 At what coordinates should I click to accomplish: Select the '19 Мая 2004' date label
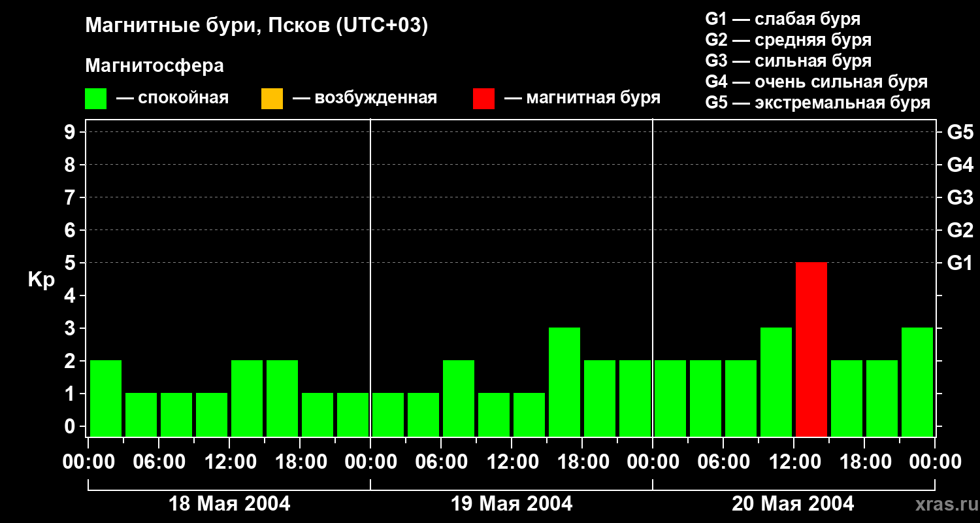point(512,504)
